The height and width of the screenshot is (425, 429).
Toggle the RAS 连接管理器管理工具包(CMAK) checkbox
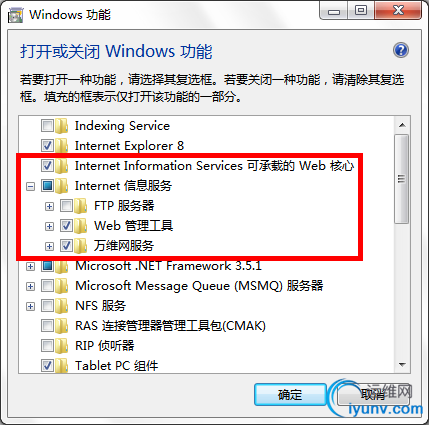click(47, 326)
